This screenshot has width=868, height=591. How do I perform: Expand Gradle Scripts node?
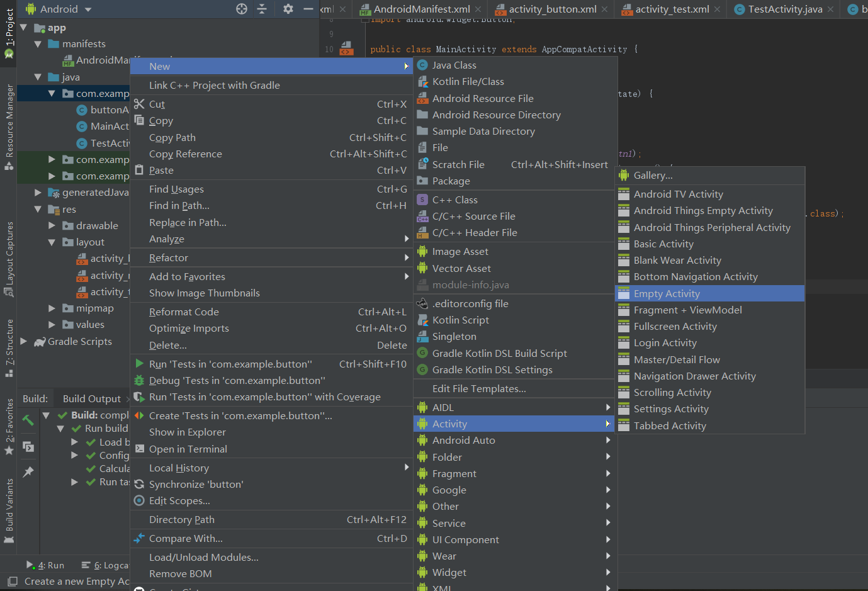24,341
